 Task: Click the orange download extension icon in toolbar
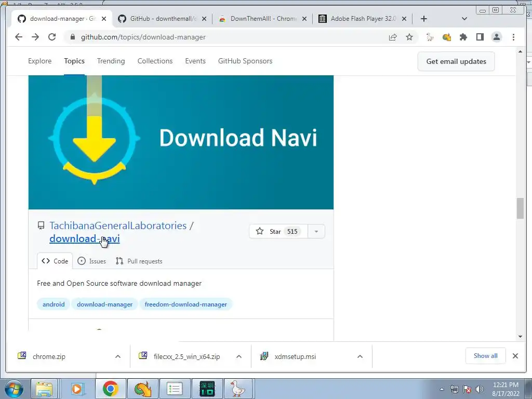tap(446, 37)
